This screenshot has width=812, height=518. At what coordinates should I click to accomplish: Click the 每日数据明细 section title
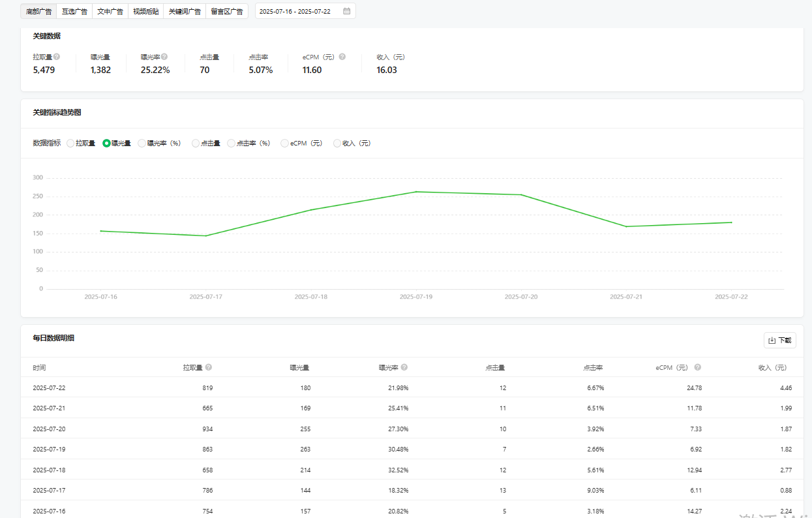coord(53,338)
